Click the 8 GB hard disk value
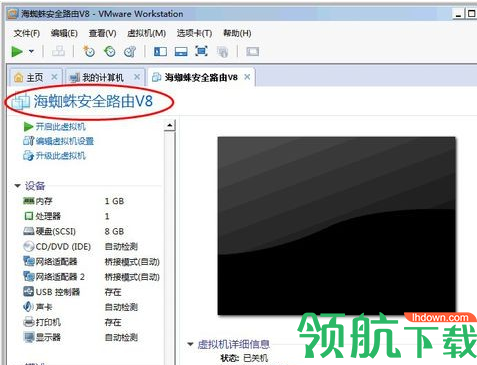Screen dimensions: 477x365 click(114, 231)
